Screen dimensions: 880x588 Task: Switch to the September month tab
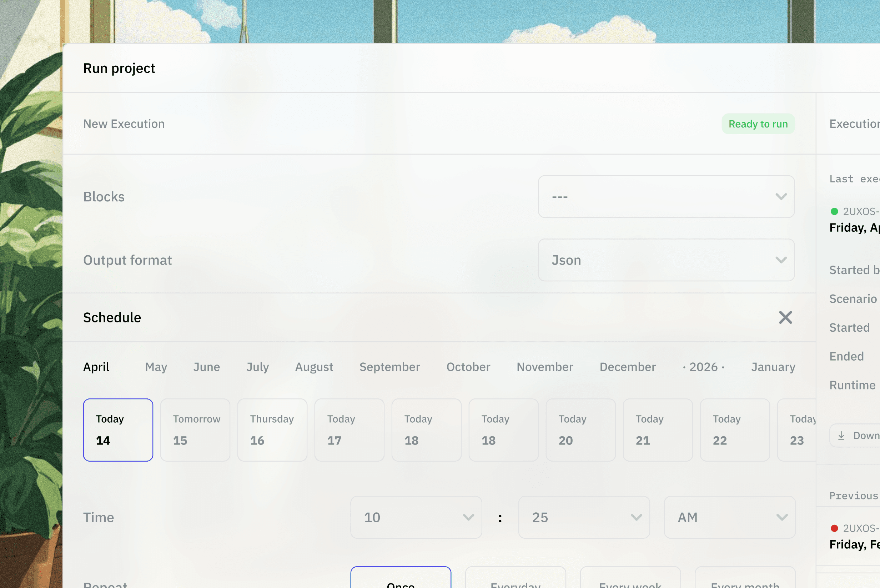[x=389, y=367]
